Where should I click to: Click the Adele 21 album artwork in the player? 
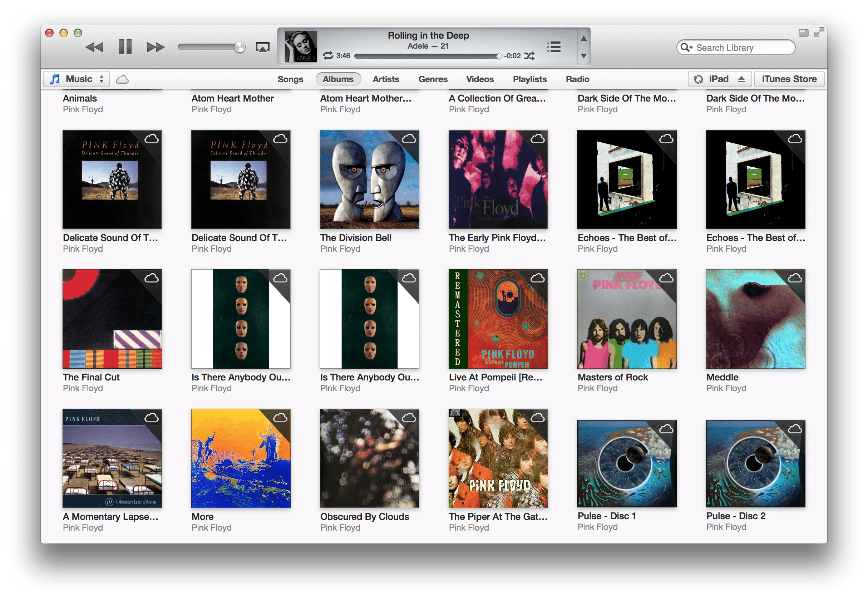tap(301, 46)
